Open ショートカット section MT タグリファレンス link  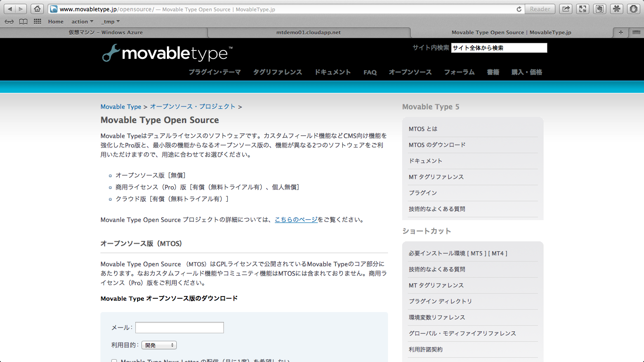tap(436, 285)
